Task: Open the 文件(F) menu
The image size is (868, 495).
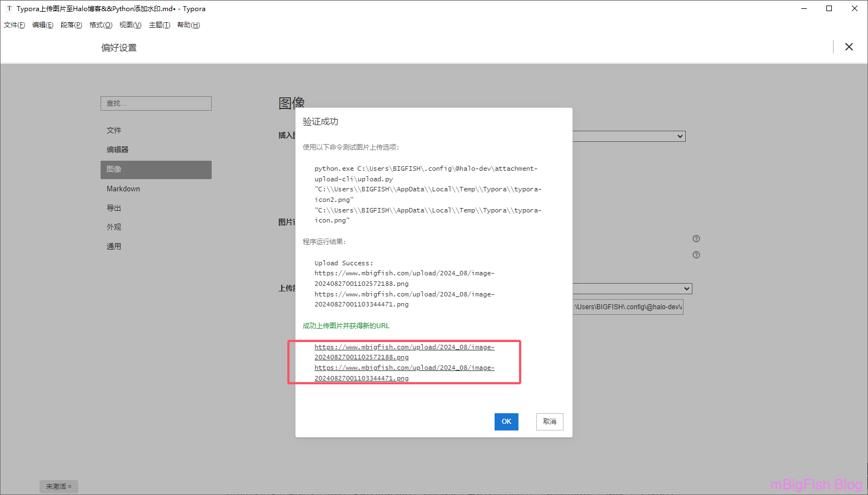Action: [x=14, y=25]
